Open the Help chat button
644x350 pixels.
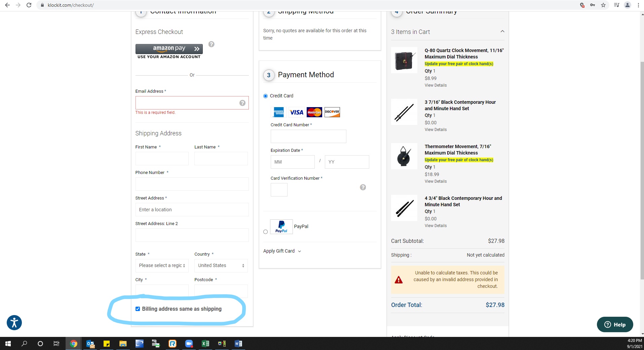615,324
